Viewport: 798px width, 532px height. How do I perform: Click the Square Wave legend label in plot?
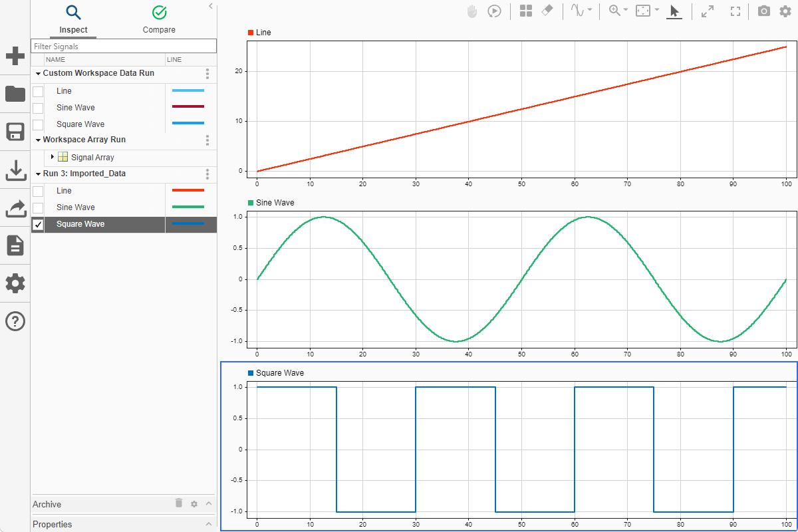[280, 373]
